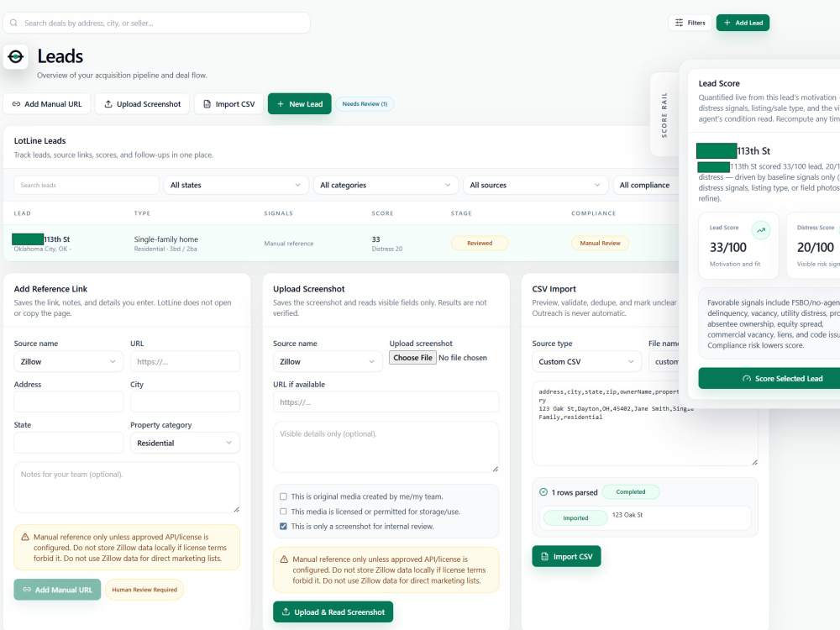Click the Imported badge for 123 Oak St

[x=575, y=518]
